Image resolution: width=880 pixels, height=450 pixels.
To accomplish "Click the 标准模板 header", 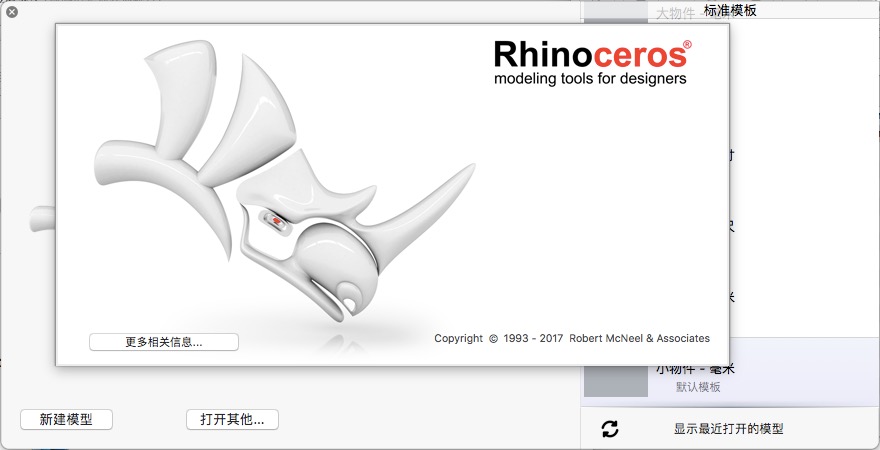I will (x=730, y=10).
